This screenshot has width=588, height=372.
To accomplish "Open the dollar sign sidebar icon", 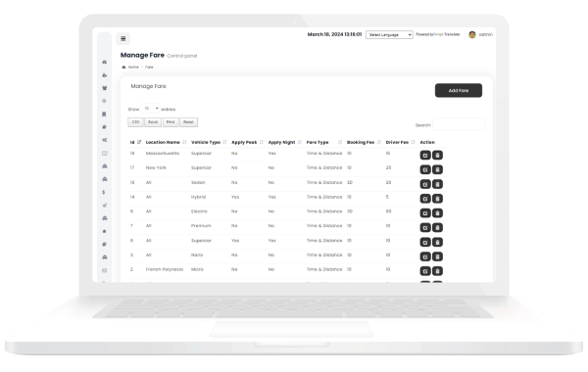I will coord(104,192).
